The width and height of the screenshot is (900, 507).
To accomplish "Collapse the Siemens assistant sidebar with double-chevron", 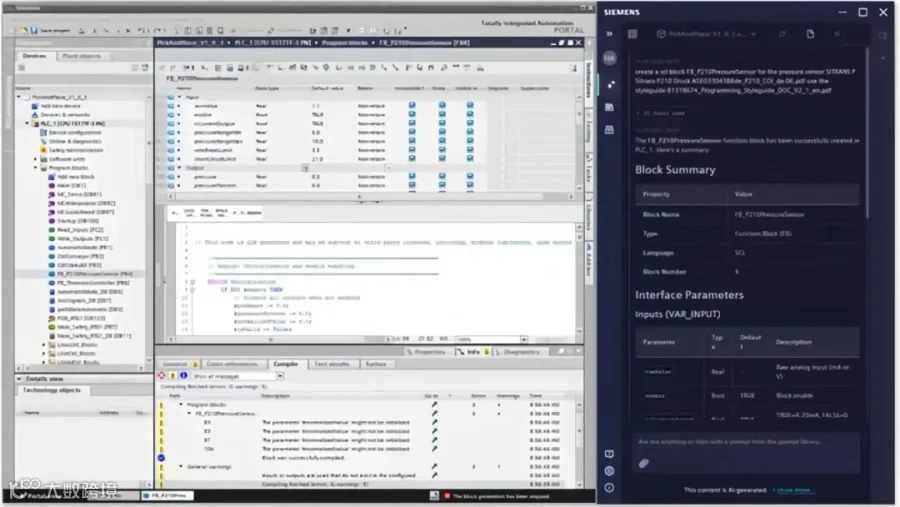I will (x=609, y=34).
